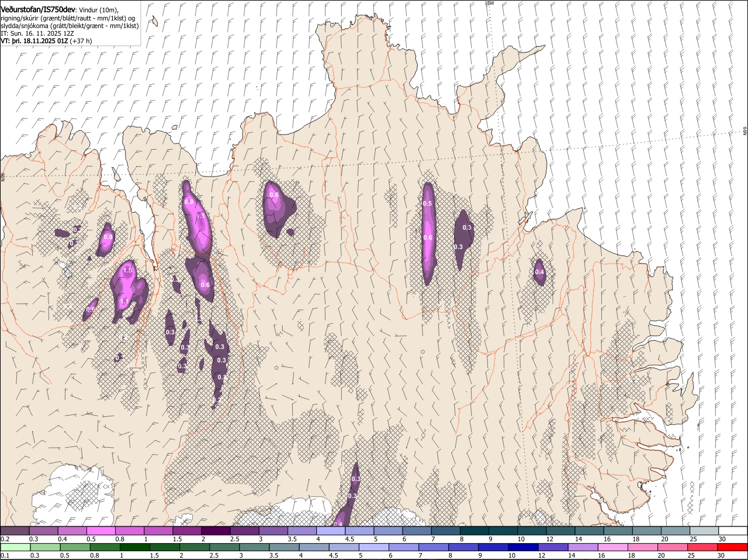This screenshot has width=748, height=560.
Task: Click the 0.9 precipitation value on the map
Action: (x=189, y=202)
